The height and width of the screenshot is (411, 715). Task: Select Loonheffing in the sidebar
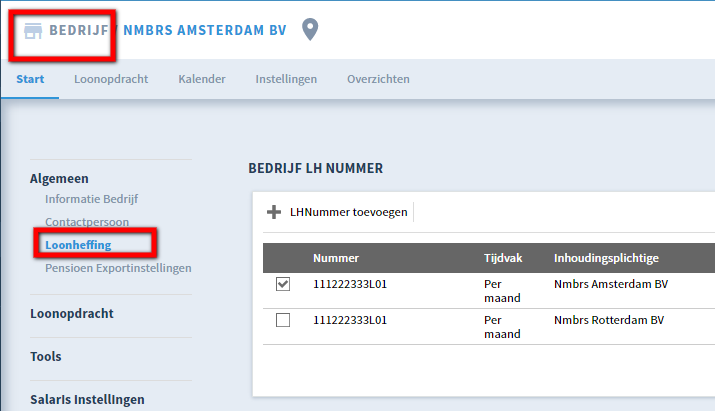(x=78, y=245)
